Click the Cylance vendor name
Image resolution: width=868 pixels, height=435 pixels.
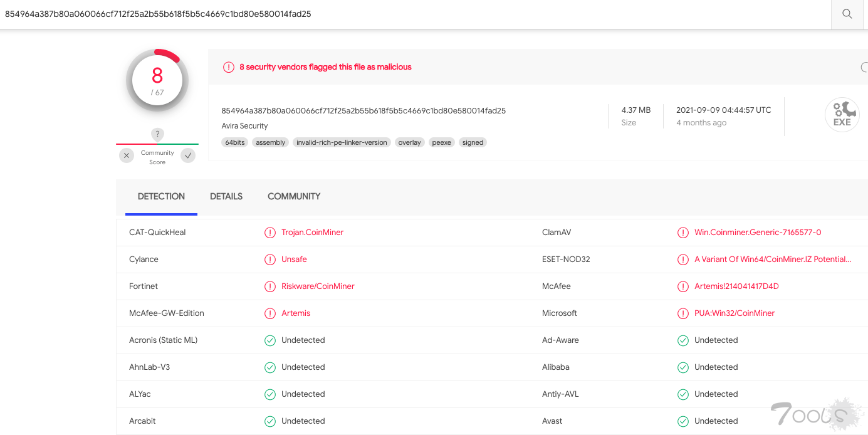144,259
